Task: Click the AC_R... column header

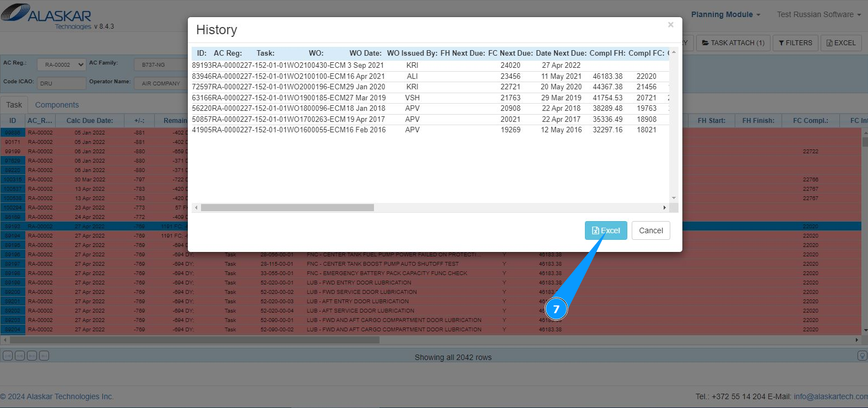Action: pyautogui.click(x=40, y=121)
